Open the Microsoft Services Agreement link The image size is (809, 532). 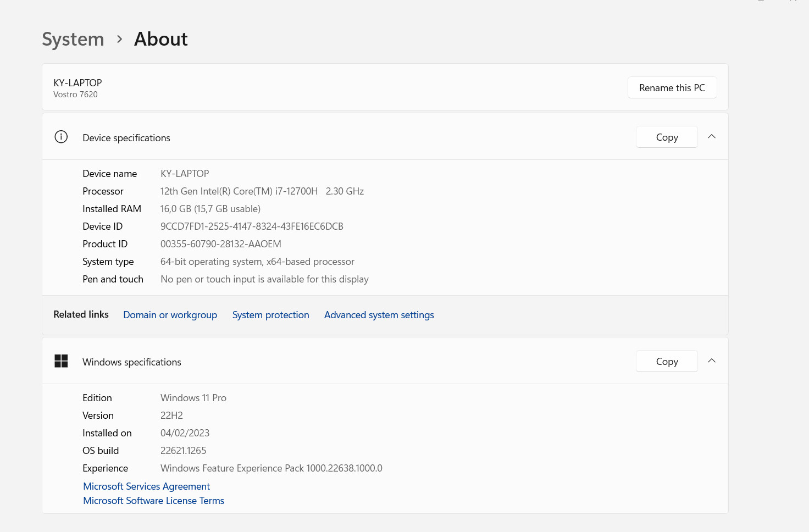146,486
